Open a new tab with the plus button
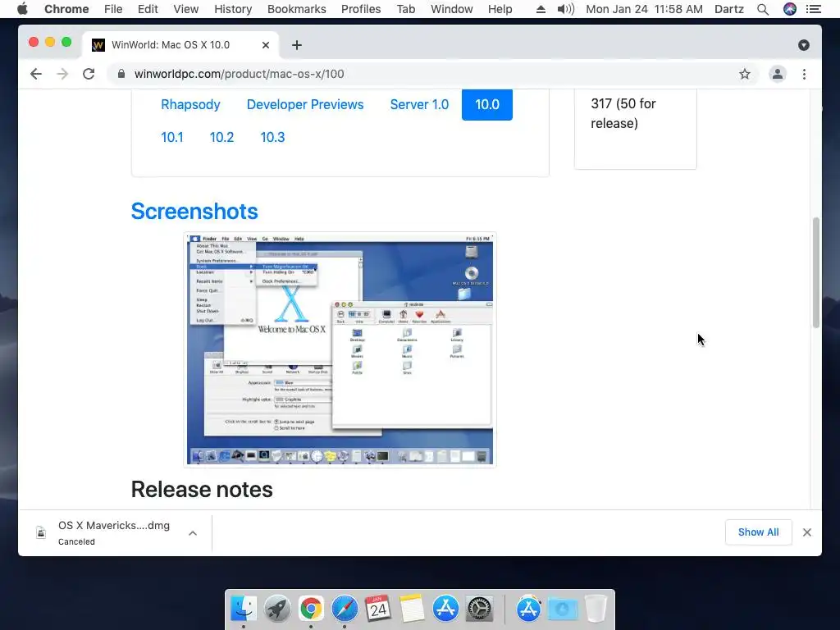Screen dimensions: 840x630 297,45
